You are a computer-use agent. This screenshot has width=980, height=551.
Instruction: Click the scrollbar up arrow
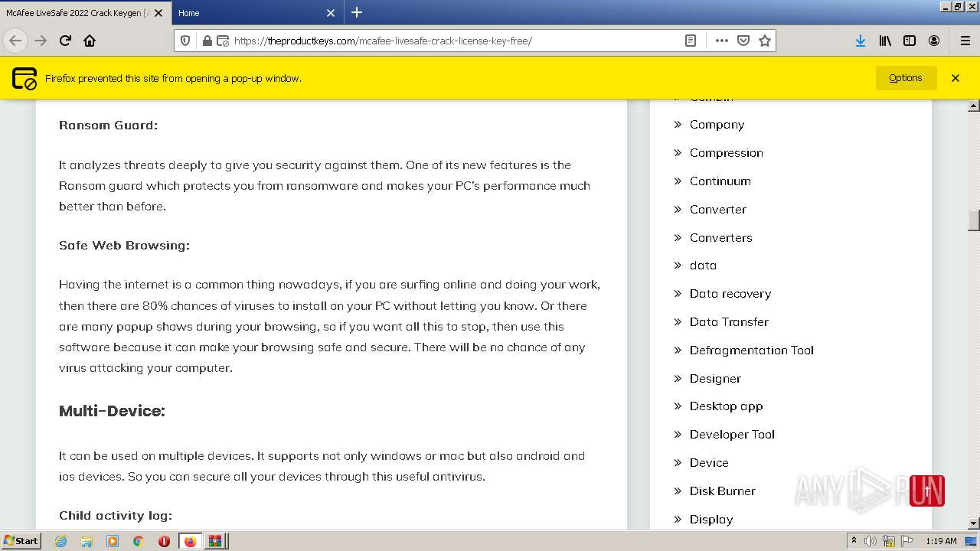[x=974, y=106]
